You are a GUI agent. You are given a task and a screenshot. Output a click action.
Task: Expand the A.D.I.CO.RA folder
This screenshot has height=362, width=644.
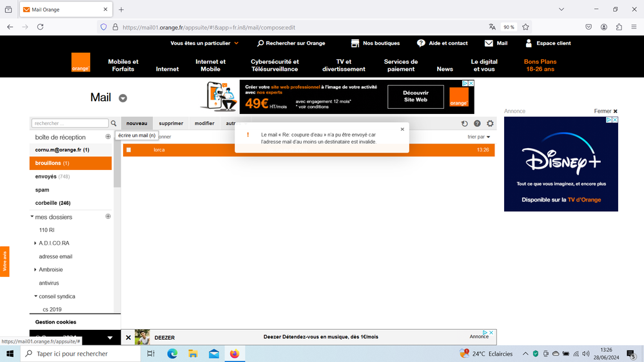coord(35,243)
